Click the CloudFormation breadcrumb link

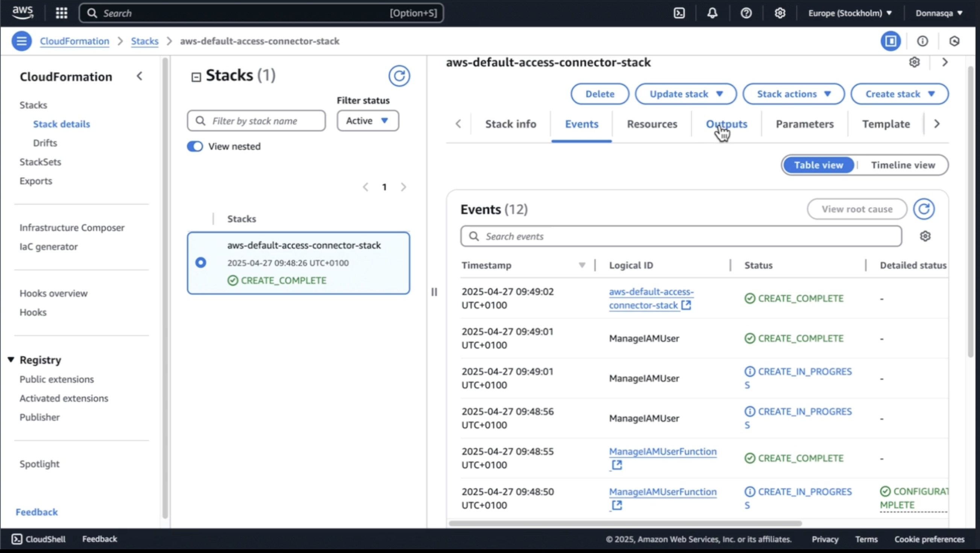click(74, 41)
